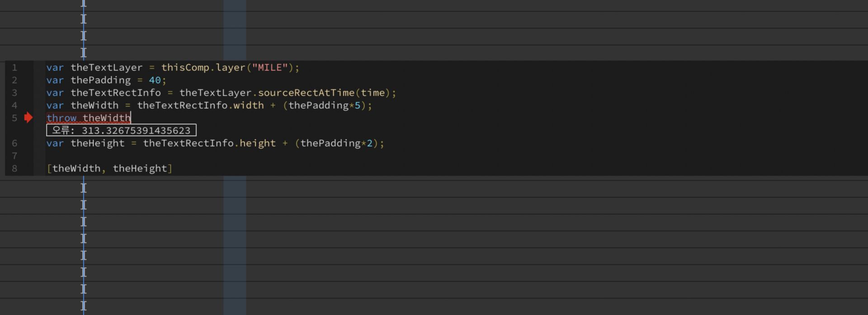Click the number 40 on line 2
Screen dimensions: 868x315
pos(155,80)
